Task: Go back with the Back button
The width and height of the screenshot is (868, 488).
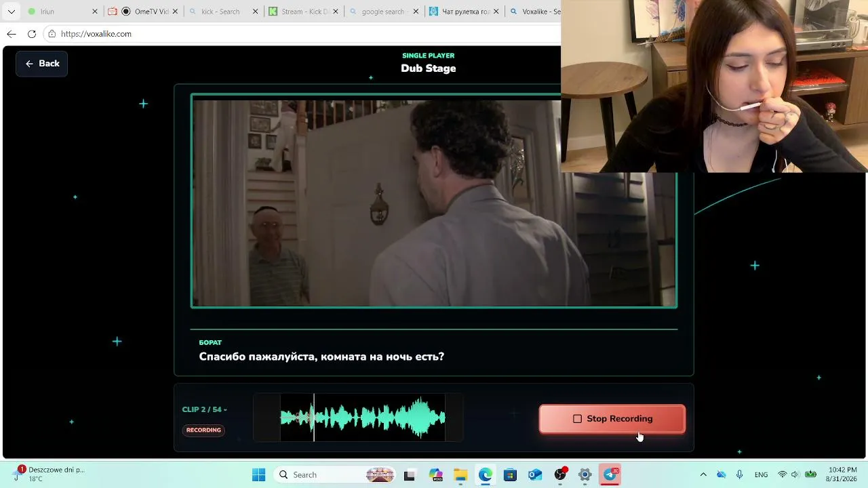Action: [42, 64]
